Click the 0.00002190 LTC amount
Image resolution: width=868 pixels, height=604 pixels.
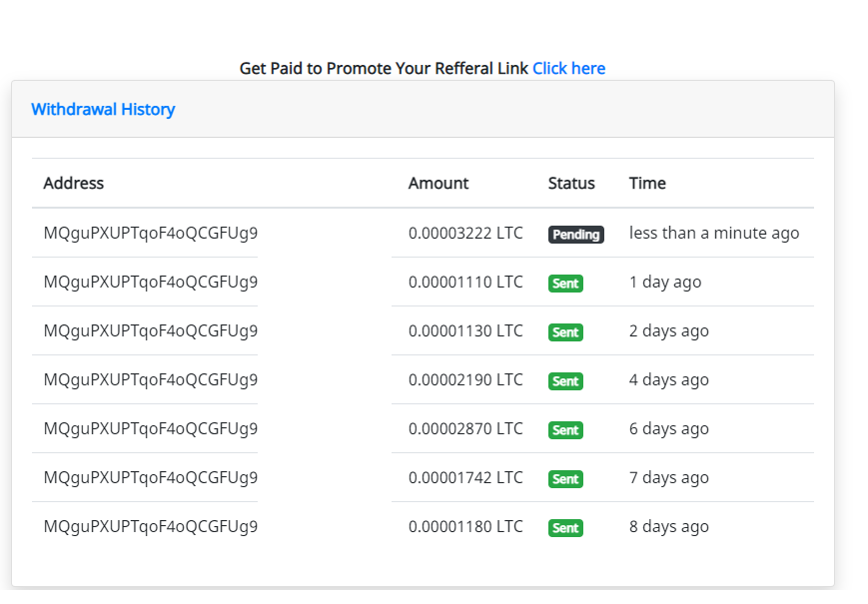(465, 379)
